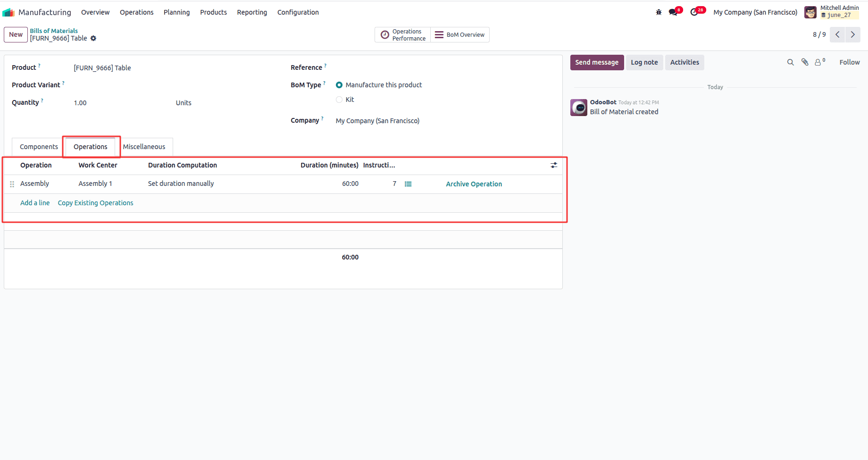Select Kit BoM type radio
The height and width of the screenshot is (460, 868).
tap(339, 100)
